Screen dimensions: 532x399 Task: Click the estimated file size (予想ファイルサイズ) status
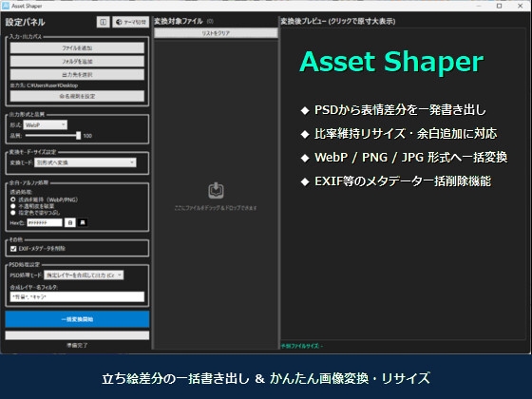tap(302, 346)
